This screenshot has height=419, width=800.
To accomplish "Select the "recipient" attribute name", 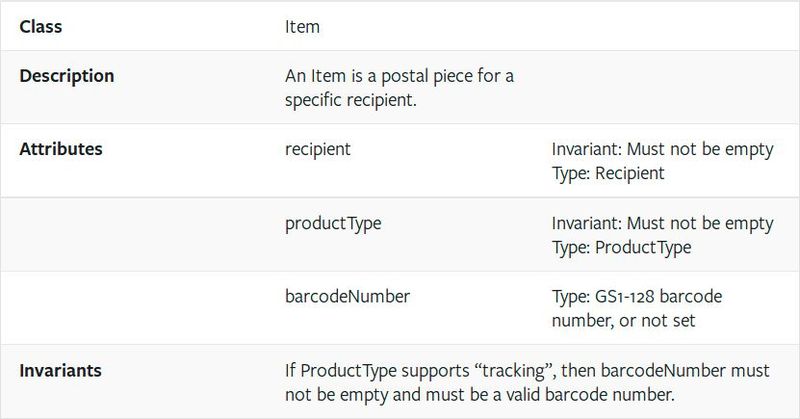I will pyautogui.click(x=318, y=149).
